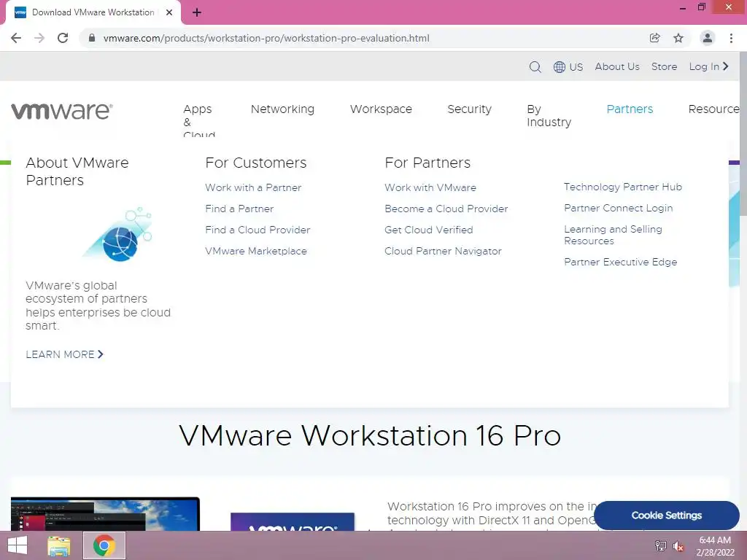
Task: Select the For Customers heading
Action: pos(256,163)
